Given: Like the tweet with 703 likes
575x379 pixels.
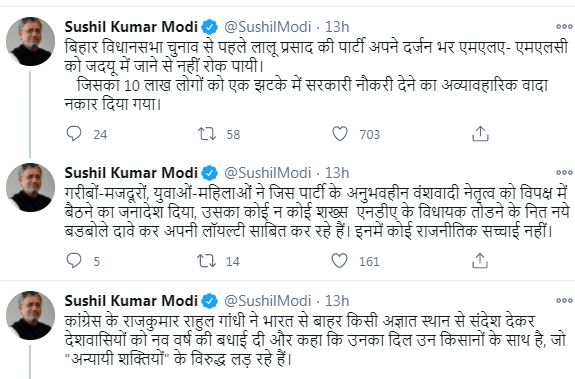Looking at the screenshot, I should (340, 134).
